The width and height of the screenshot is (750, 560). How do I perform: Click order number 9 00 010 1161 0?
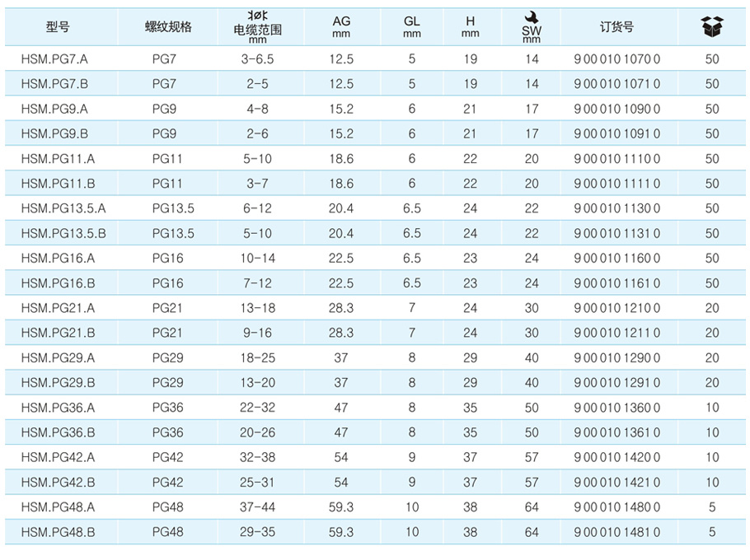(x=617, y=283)
